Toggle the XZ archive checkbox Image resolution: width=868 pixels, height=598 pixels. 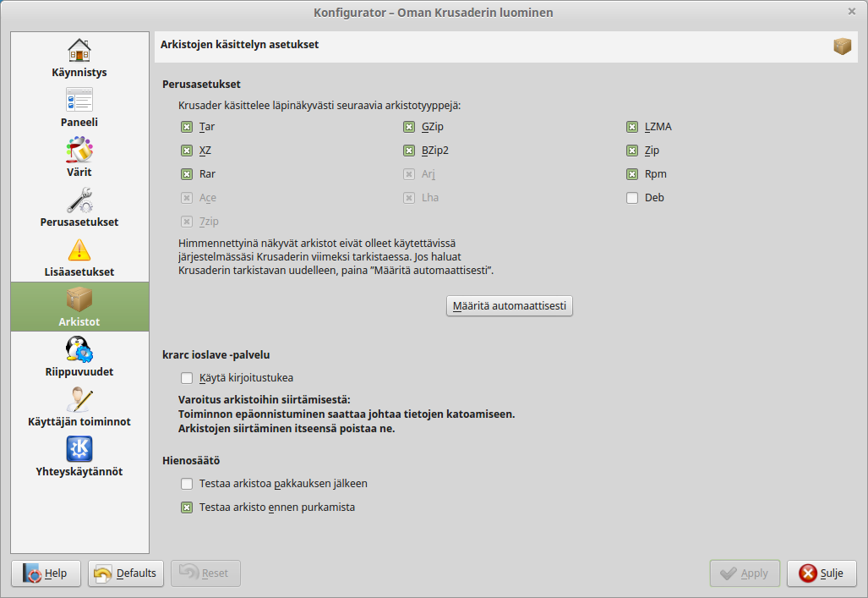[187, 151]
